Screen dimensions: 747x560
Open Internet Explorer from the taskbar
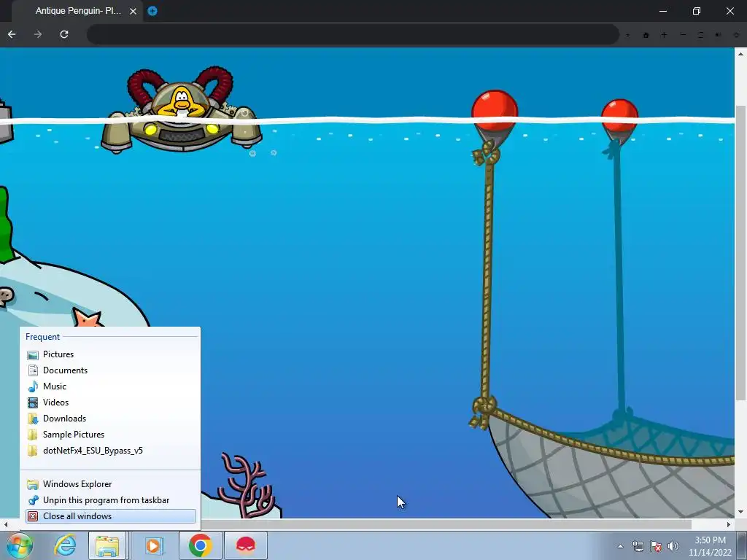click(x=65, y=545)
